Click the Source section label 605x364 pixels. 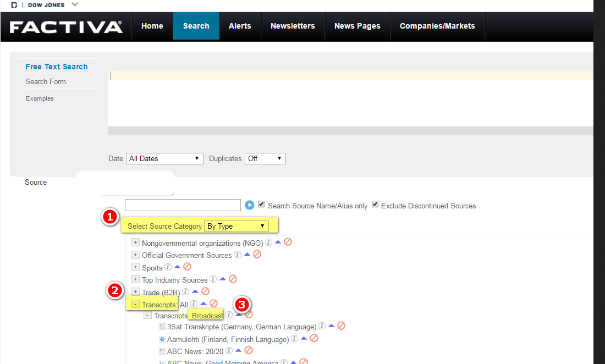(36, 183)
